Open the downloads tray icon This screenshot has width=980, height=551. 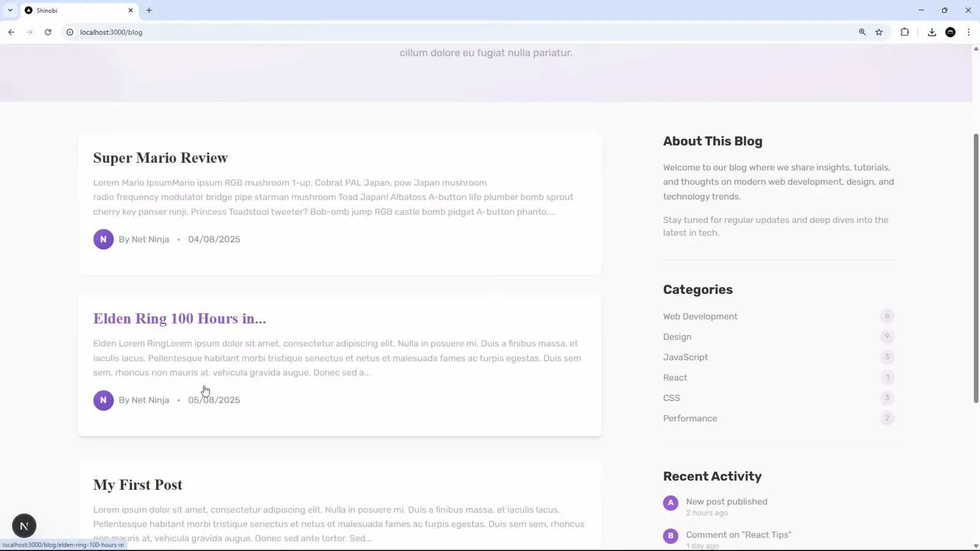click(x=932, y=32)
